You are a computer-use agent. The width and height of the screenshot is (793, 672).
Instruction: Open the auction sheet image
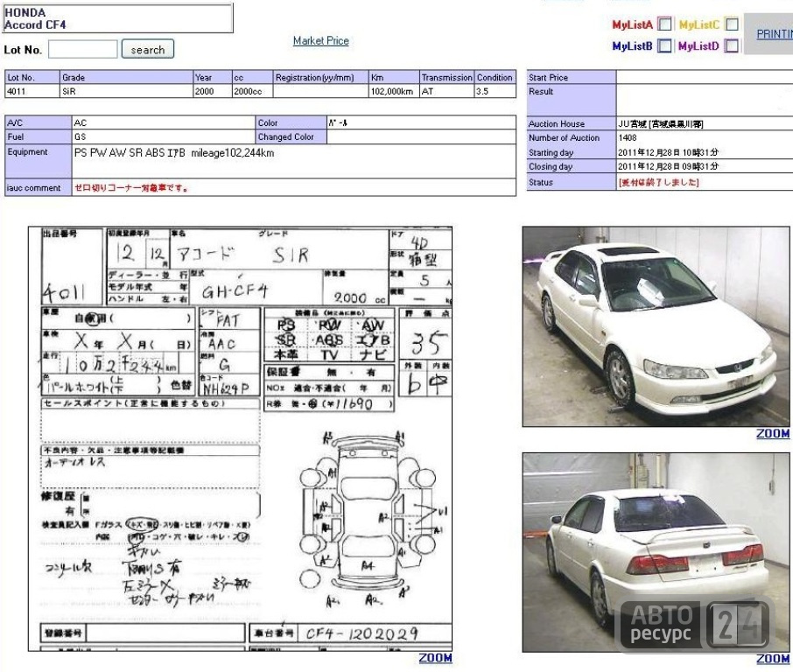click(240, 438)
